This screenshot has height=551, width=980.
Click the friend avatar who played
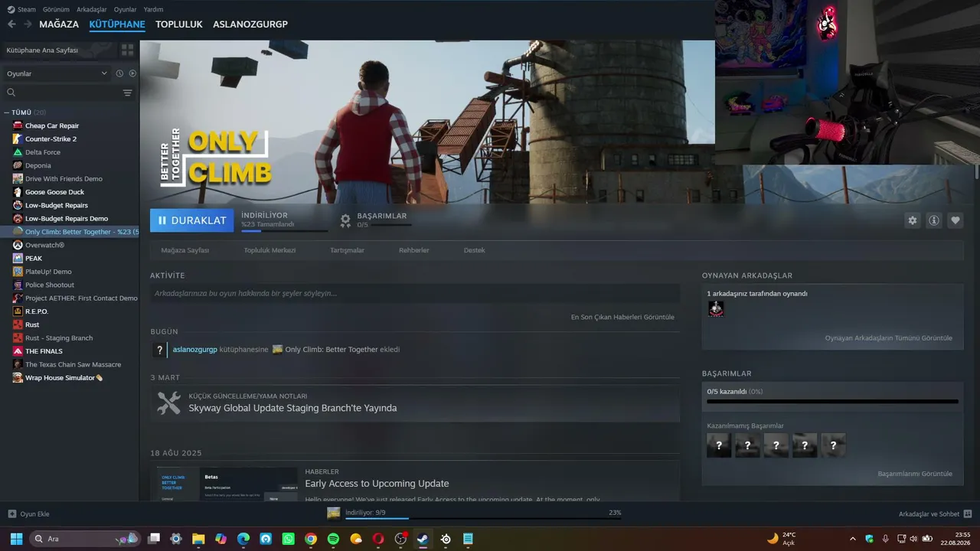coord(716,308)
